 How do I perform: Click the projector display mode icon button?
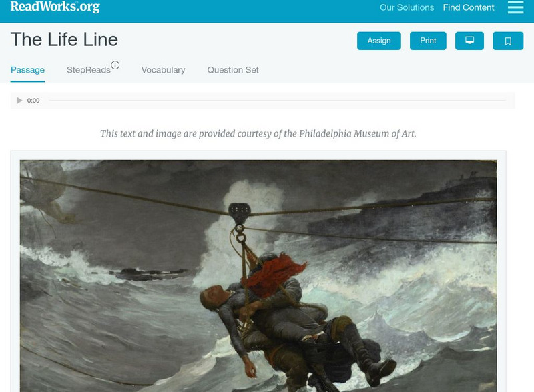469,41
